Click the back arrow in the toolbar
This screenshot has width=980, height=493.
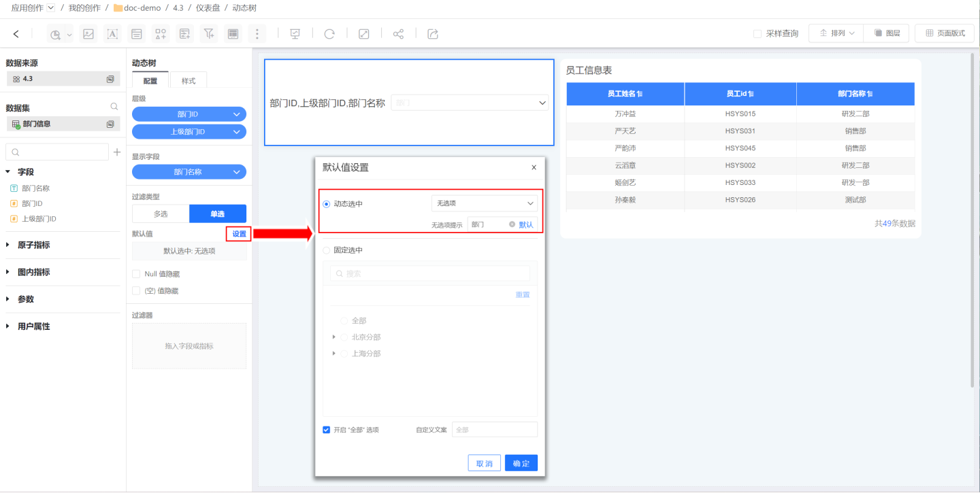[x=16, y=34]
